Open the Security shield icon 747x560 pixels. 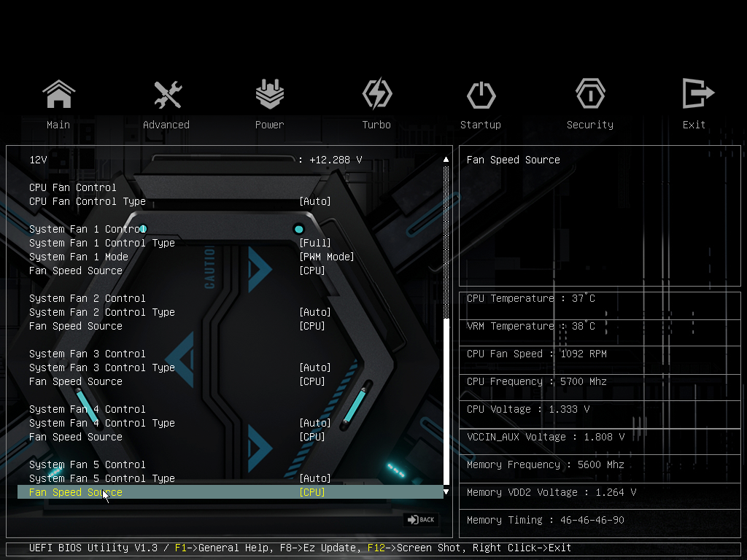coord(589,93)
